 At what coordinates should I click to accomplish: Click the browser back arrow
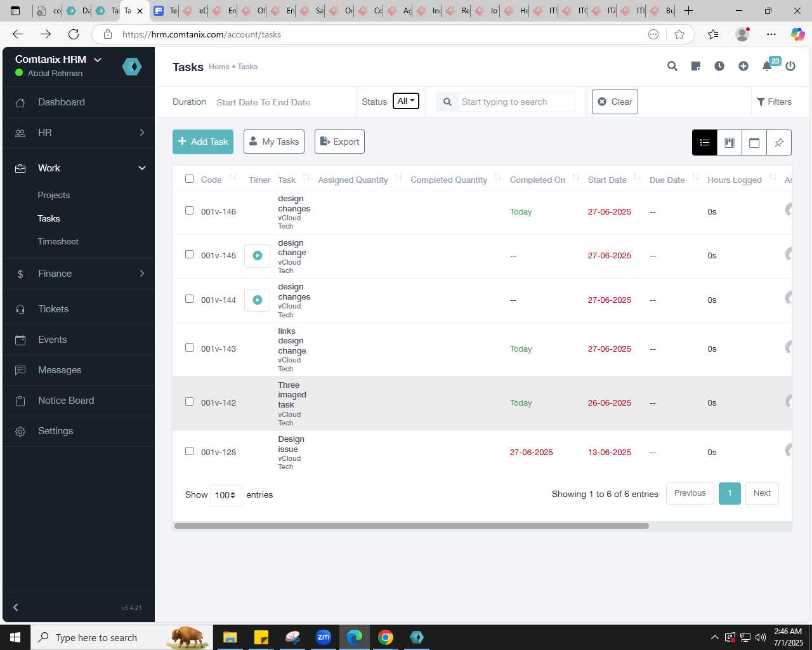click(18, 34)
